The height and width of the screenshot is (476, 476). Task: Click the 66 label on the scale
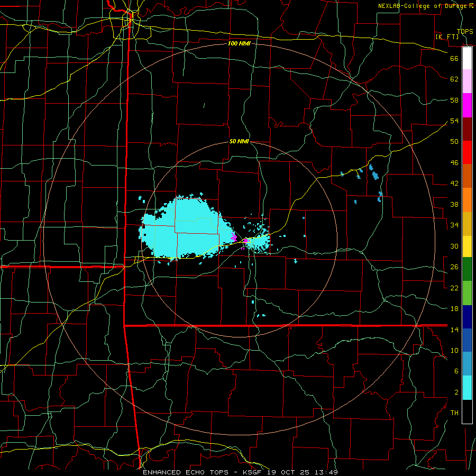coord(454,58)
